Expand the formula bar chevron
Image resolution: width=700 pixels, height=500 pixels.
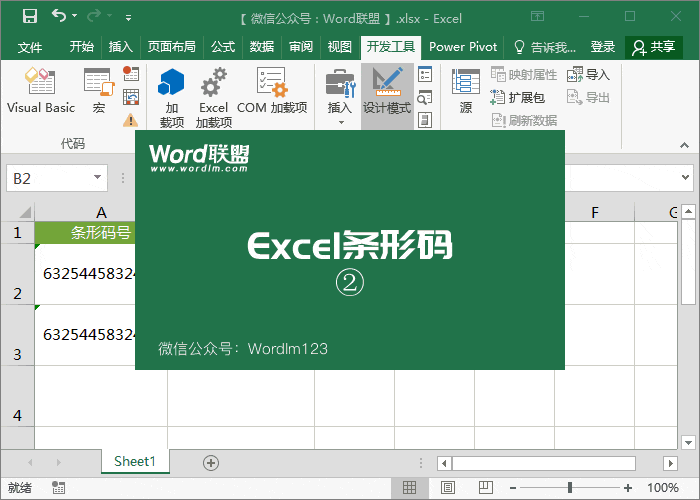click(x=685, y=177)
